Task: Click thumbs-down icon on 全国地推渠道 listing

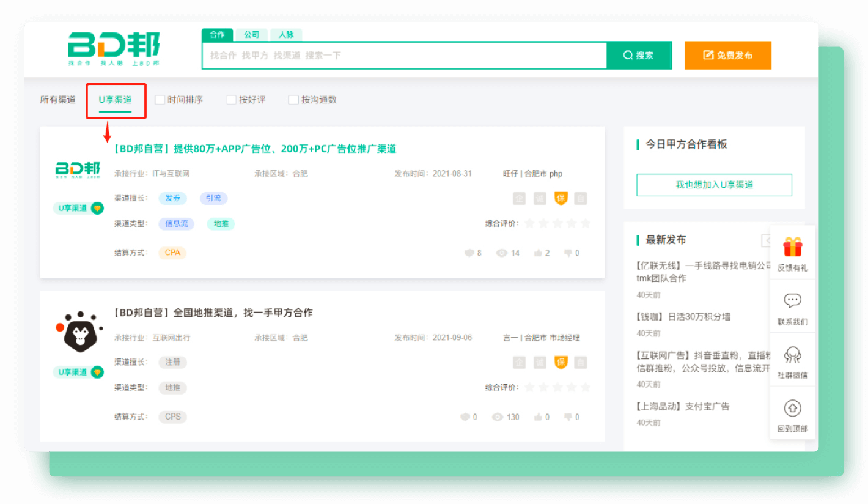Action: (568, 417)
